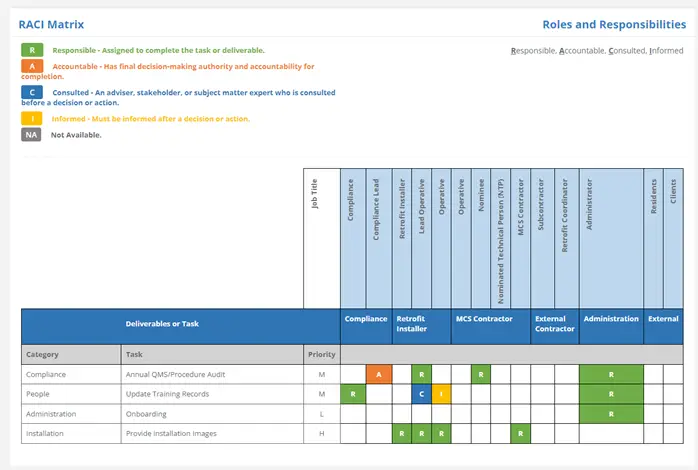The width and height of the screenshot is (698, 470).
Task: Click the Deliverables or Task header
Action: pyautogui.click(x=181, y=326)
